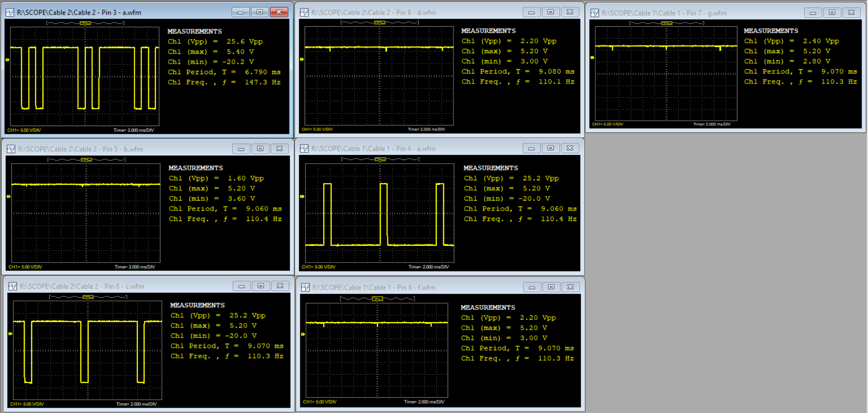Click the waveform document icon of Pin 3 - a.wfm
The width and height of the screenshot is (868, 413).
[10, 13]
